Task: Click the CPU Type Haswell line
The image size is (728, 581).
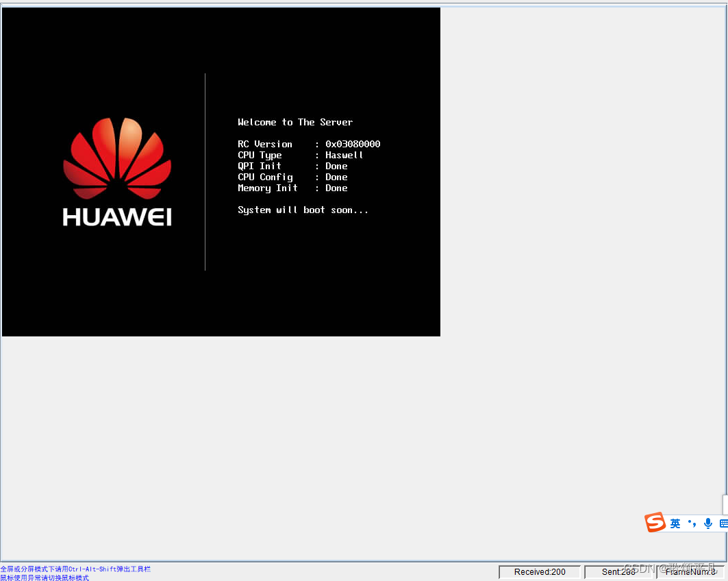Action: point(301,155)
